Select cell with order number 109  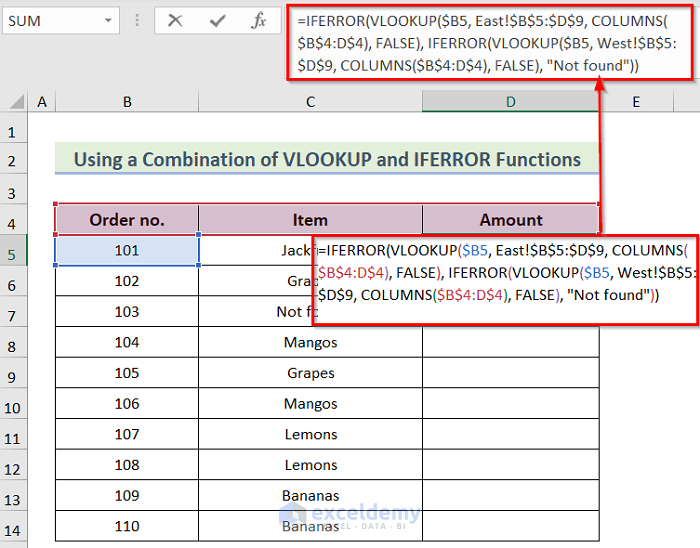pos(127,496)
